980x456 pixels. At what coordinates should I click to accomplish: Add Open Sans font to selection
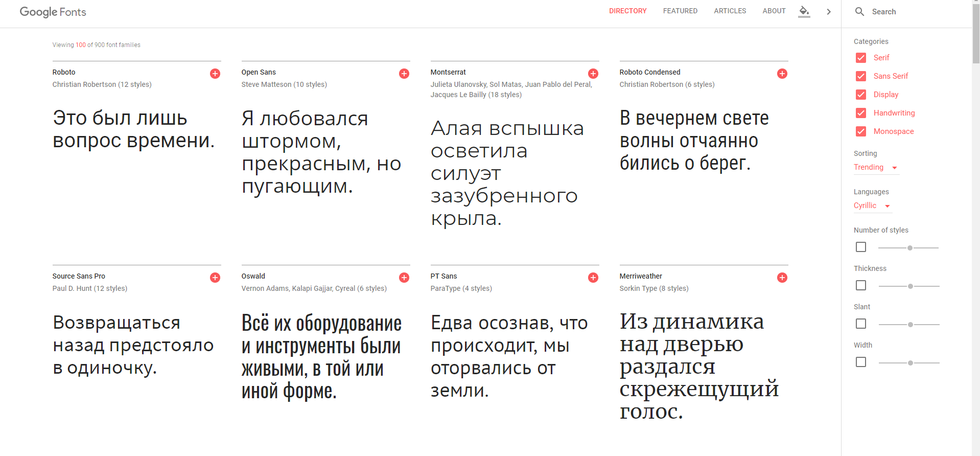(x=404, y=74)
